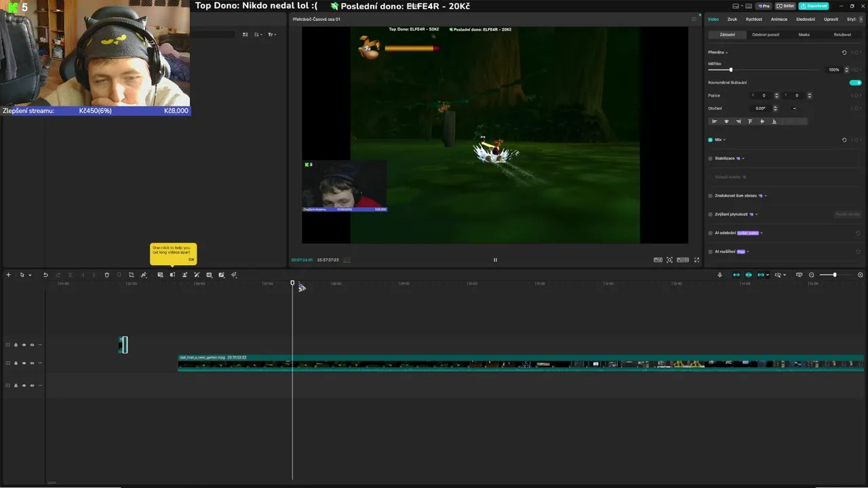Click the zoom in timeline magnifier icon

pyautogui.click(x=861, y=275)
